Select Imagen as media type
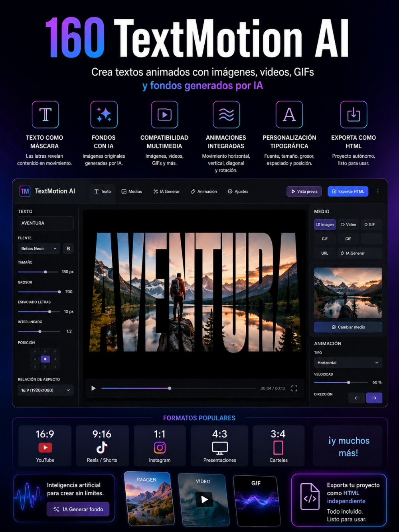 point(325,225)
